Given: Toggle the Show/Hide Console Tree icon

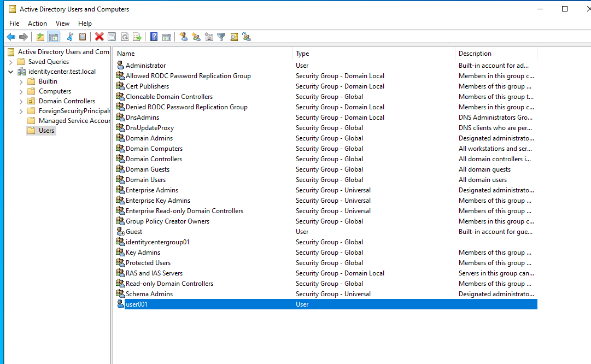Looking at the screenshot, I should (54, 37).
